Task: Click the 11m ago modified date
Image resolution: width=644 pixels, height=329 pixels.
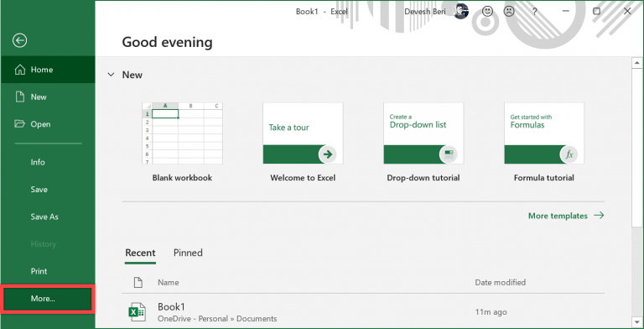Action: tap(491, 312)
